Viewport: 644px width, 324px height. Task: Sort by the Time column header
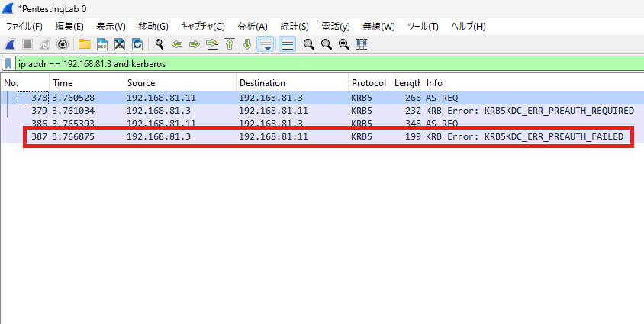pyautogui.click(x=87, y=83)
